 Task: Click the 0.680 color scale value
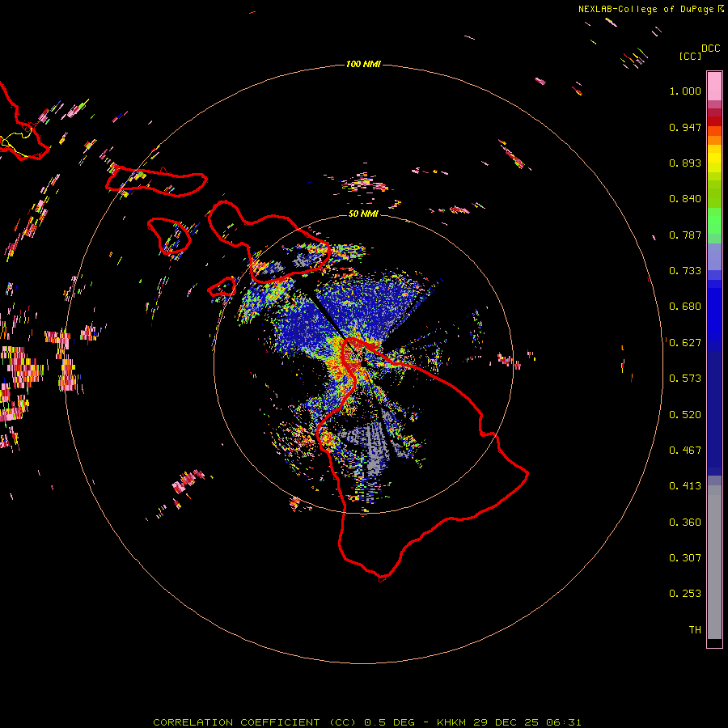tap(685, 307)
